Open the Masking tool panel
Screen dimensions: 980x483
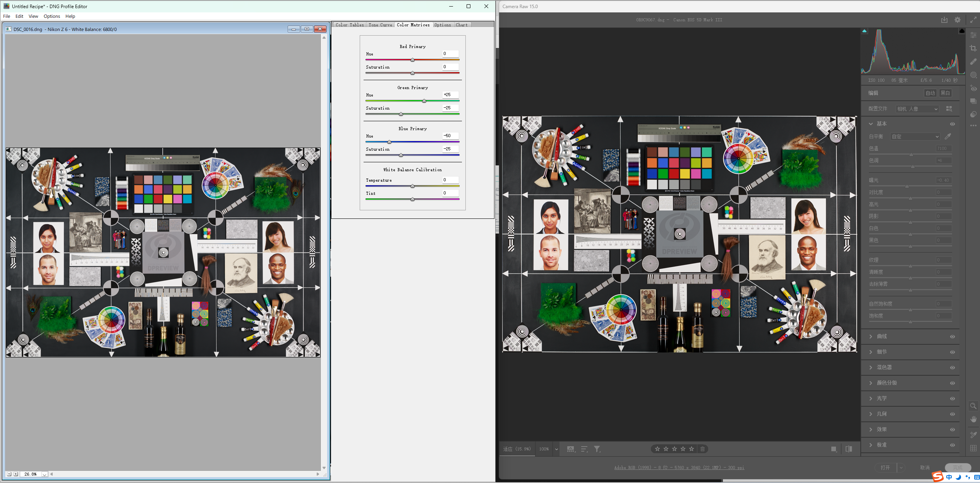click(x=973, y=75)
